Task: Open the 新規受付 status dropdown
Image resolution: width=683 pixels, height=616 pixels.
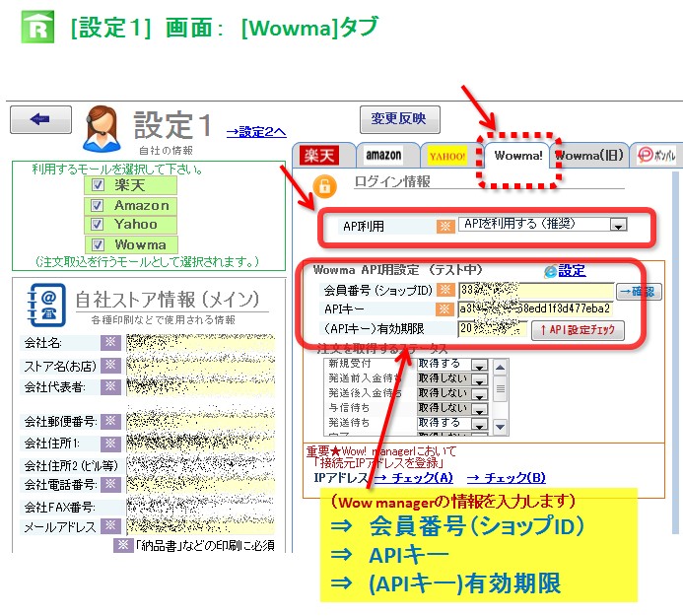Action: (x=479, y=365)
